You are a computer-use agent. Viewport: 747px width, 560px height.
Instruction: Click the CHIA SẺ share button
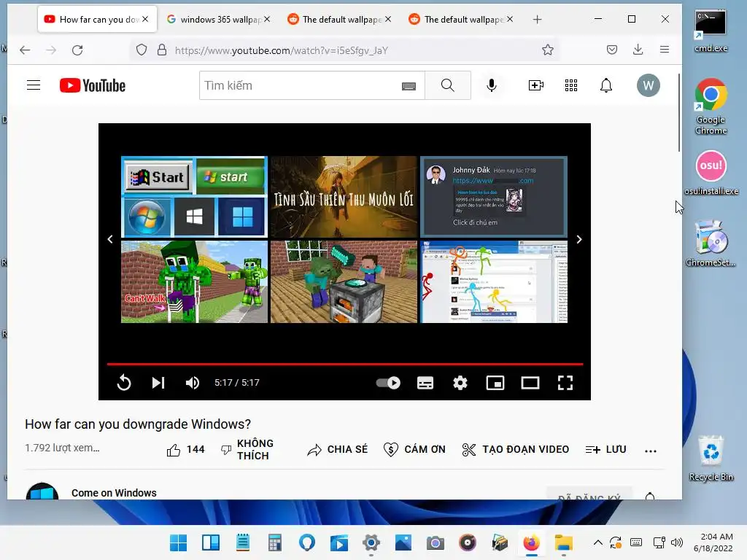(337, 449)
